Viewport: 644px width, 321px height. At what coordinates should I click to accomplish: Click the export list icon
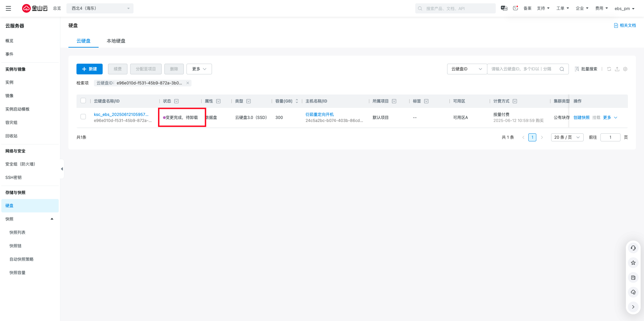coord(617,69)
